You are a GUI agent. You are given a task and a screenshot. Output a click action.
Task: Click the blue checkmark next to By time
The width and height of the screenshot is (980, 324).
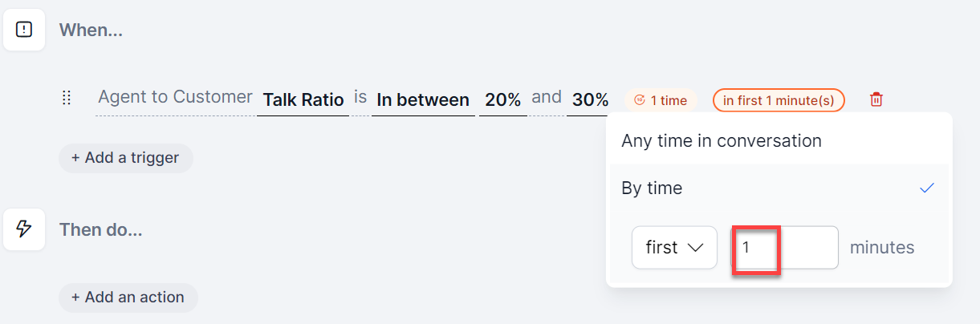click(x=927, y=188)
